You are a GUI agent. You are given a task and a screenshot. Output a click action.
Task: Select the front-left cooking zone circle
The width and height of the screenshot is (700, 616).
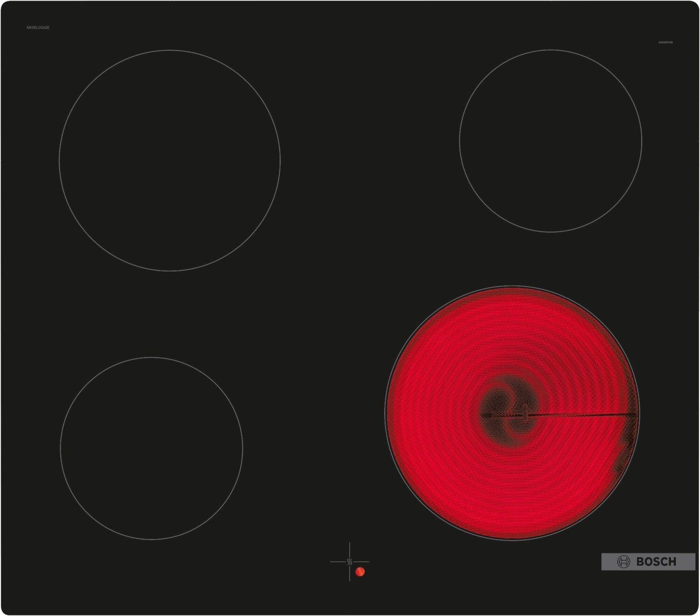151,448
